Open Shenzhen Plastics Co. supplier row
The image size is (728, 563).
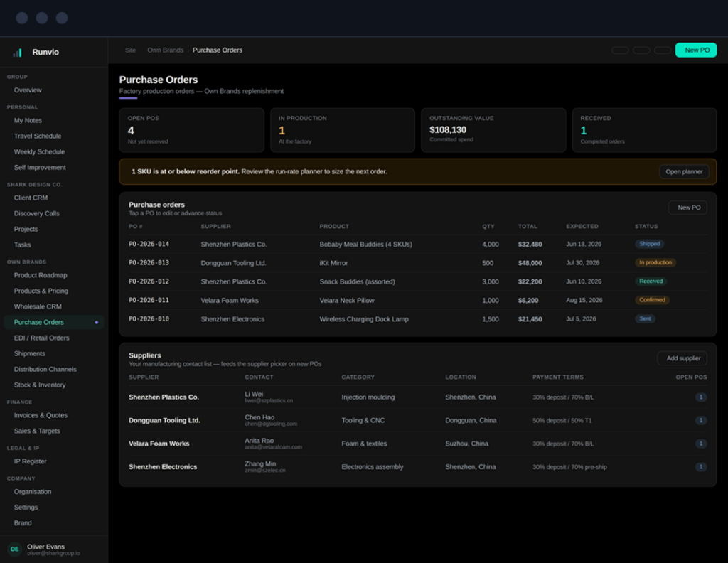(418, 397)
